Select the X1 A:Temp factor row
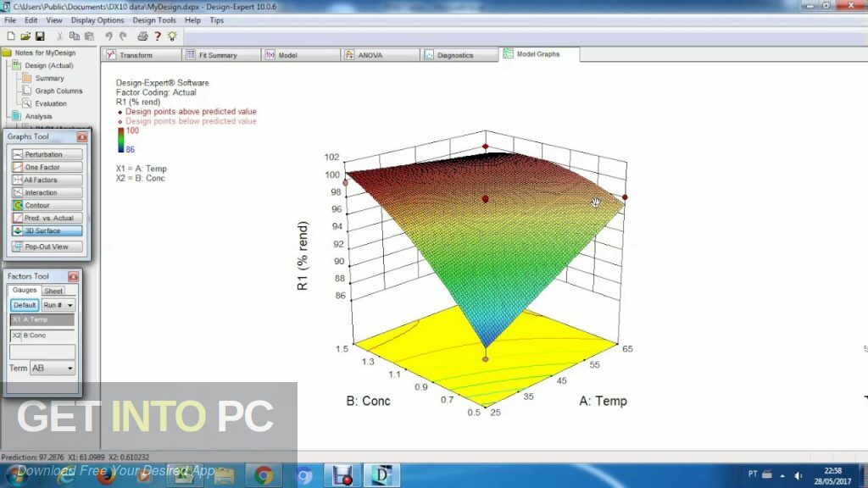 tap(42, 319)
